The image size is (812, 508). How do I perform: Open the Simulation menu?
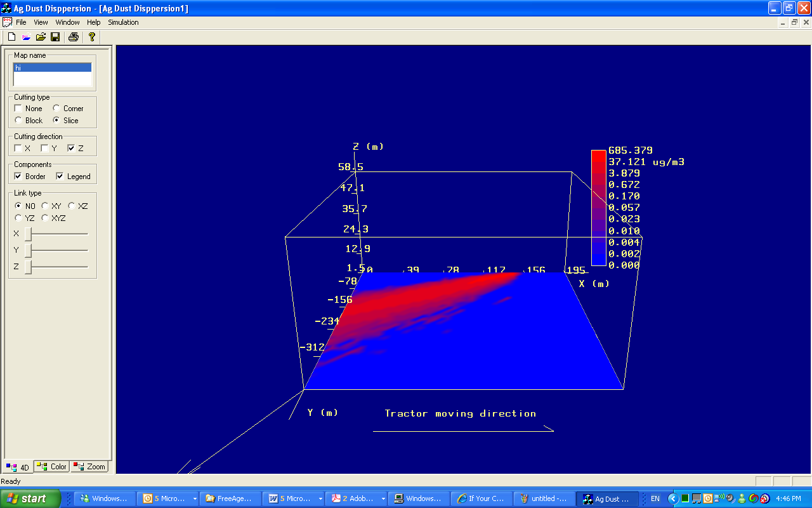tap(123, 22)
